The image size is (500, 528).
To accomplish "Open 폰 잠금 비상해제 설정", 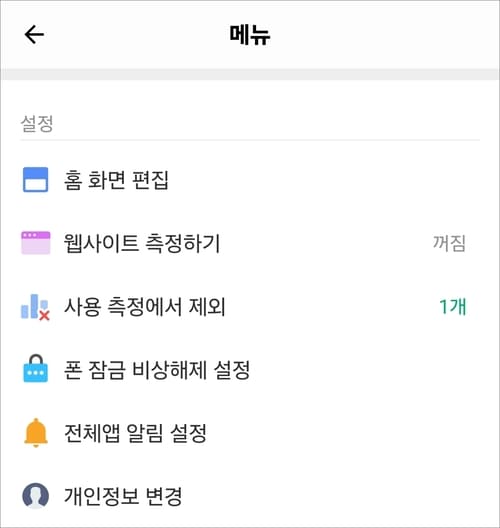I will pos(250,369).
